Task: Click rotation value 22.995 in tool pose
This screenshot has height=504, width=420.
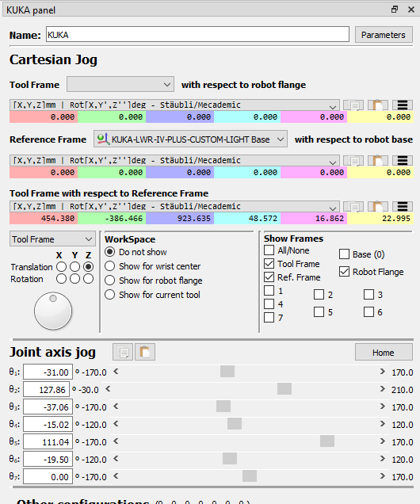Action: point(380,218)
